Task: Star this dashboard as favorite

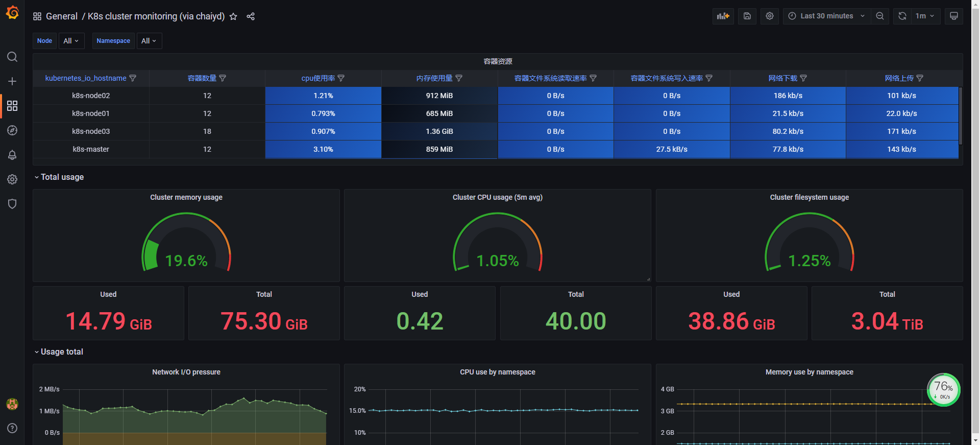Action: 233,16
